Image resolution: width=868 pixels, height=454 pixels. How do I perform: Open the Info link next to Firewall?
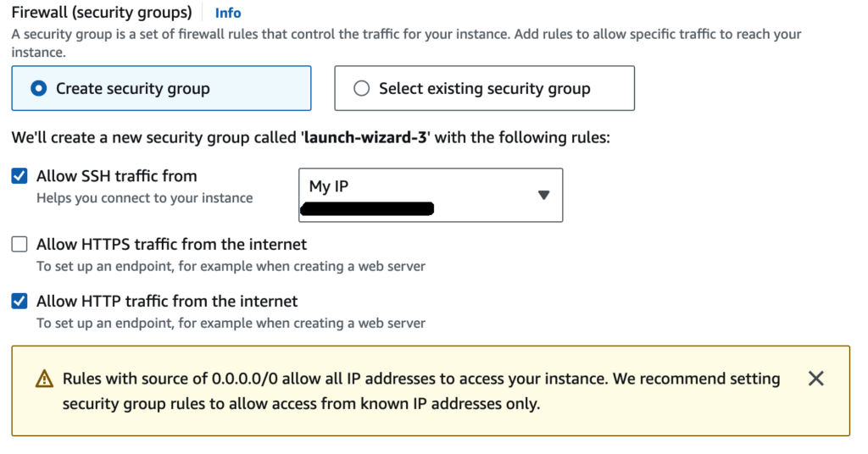pos(228,13)
